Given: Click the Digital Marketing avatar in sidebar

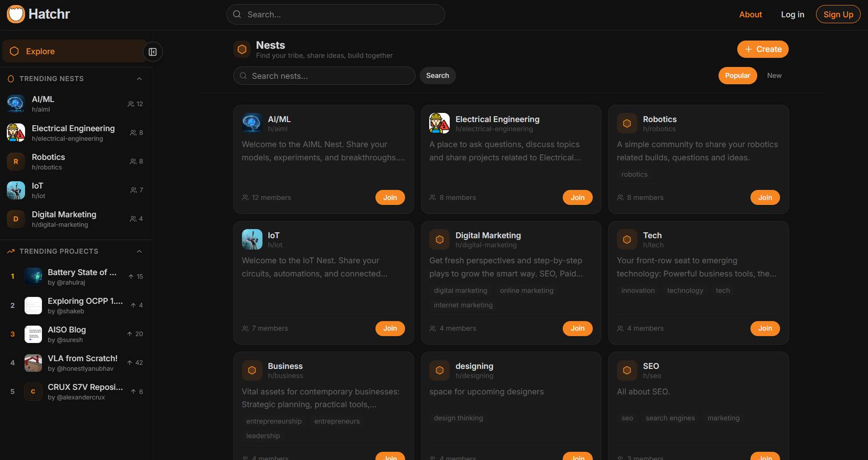Looking at the screenshot, I should pyautogui.click(x=15, y=219).
